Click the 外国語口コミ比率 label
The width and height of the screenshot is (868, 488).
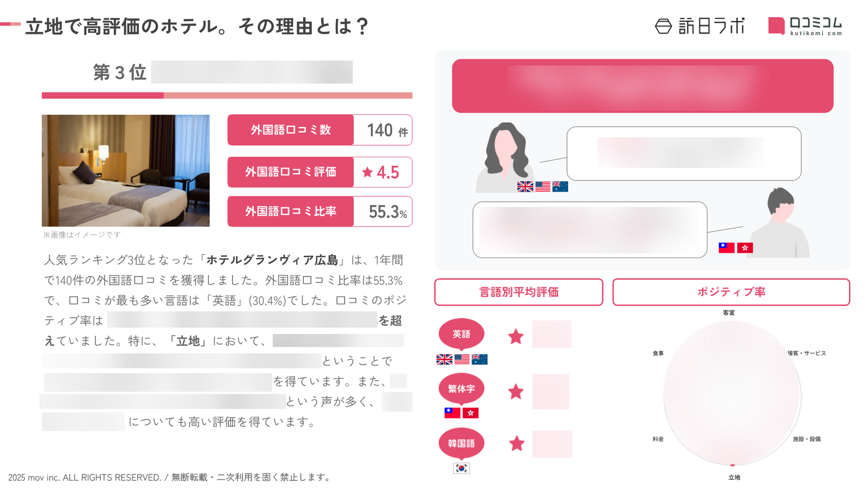[291, 211]
